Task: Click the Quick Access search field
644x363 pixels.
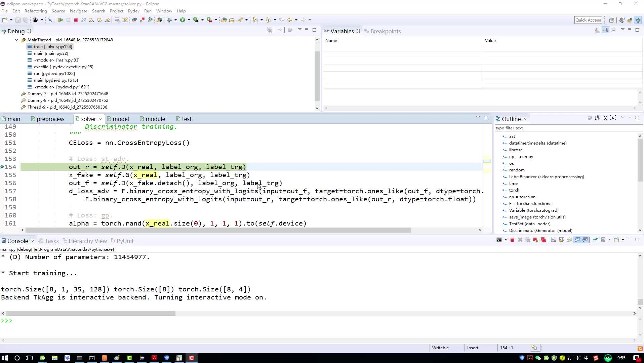Action: 588,20
